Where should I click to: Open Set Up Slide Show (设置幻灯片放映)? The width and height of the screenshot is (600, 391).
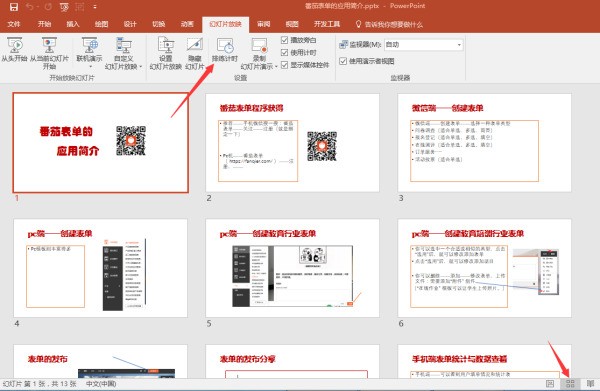click(165, 53)
